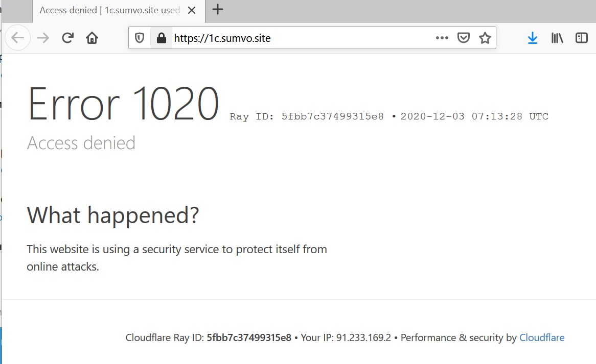Follow the Cloudflare link in the footer
596x364 pixels.
[542, 337]
